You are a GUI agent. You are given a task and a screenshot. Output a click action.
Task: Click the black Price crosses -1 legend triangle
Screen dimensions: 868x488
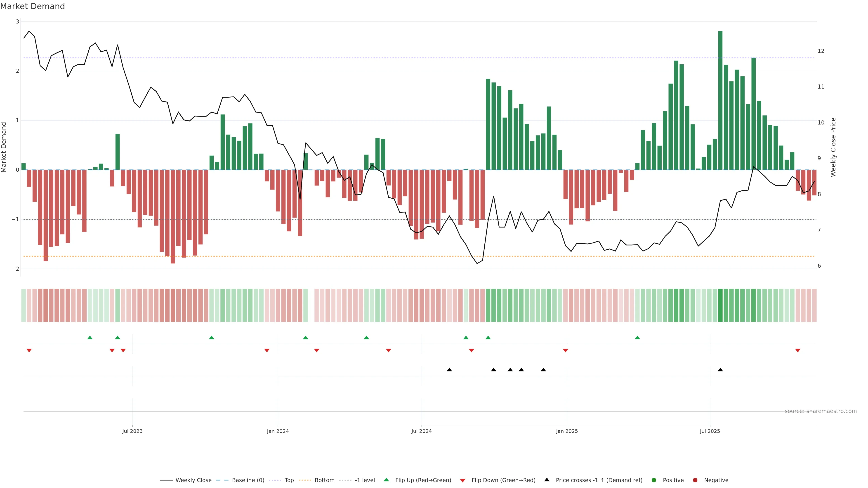pyautogui.click(x=547, y=480)
